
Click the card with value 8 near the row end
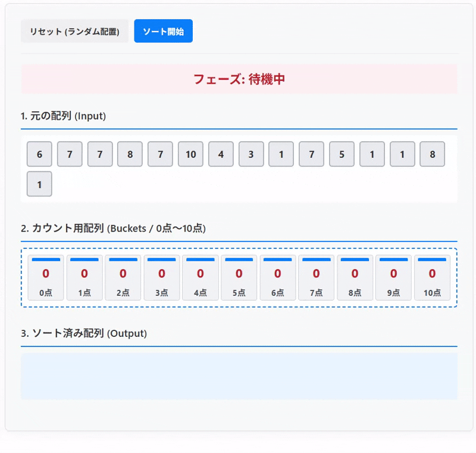pos(432,154)
